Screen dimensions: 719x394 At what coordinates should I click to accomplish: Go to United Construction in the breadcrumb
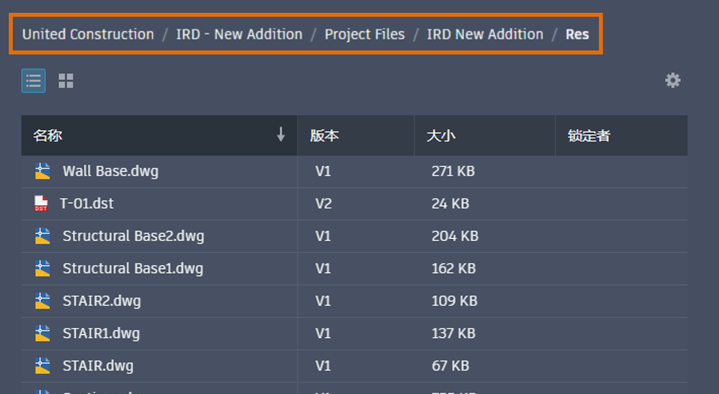88,34
